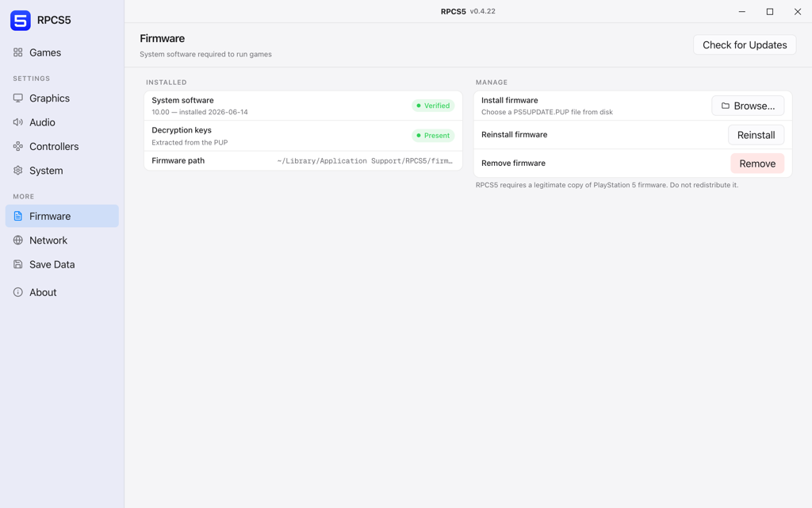Minimize the RPCS5 window
812x508 pixels.
[741, 11]
